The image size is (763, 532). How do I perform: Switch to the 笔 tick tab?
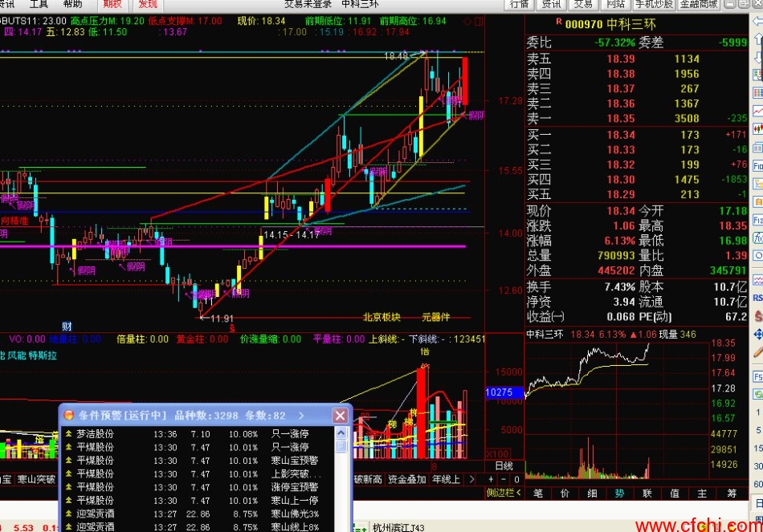click(x=537, y=493)
